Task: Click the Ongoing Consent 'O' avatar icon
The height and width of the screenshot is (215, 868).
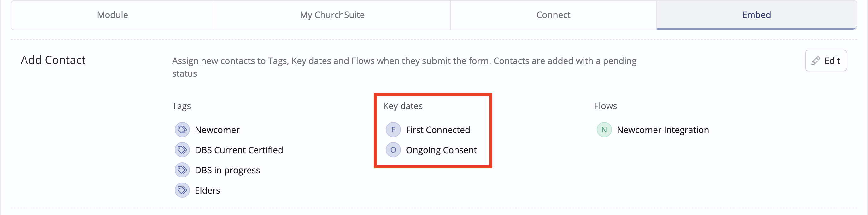Action: [393, 150]
